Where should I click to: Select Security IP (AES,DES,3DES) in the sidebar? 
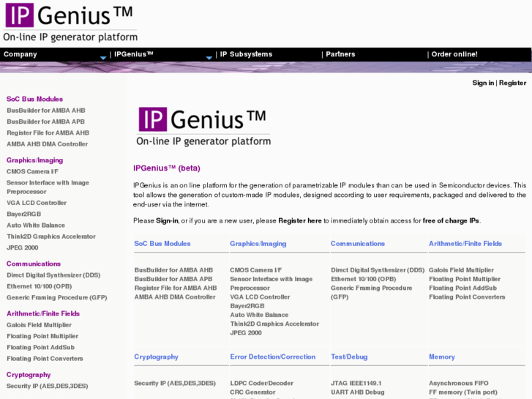pyautogui.click(x=48, y=386)
